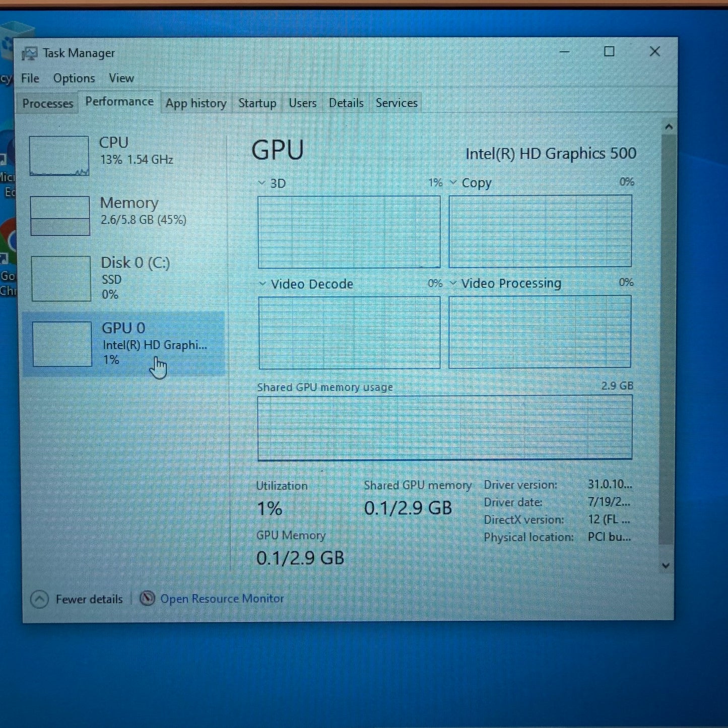Go to the Startup tab

point(257,103)
